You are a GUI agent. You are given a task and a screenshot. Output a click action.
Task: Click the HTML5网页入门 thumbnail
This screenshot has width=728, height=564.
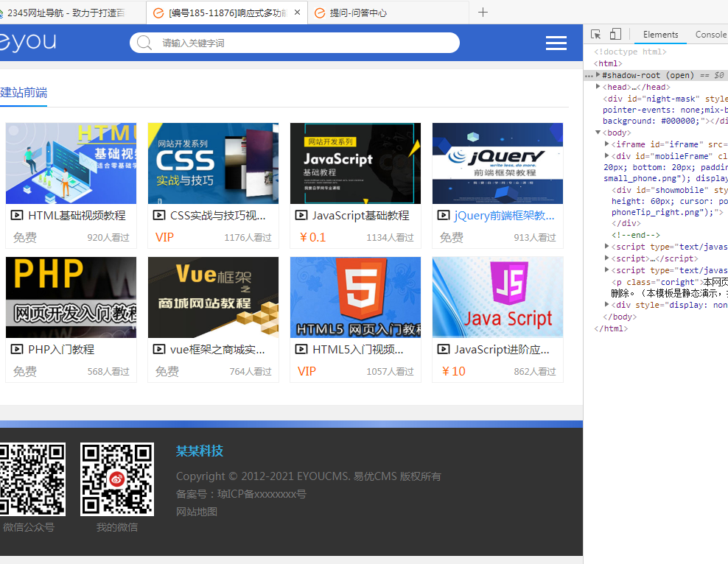click(x=355, y=297)
